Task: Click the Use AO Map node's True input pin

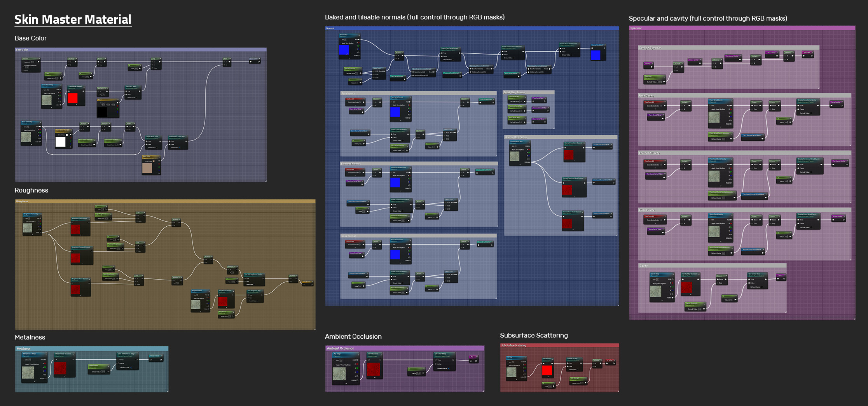Action: (435, 360)
